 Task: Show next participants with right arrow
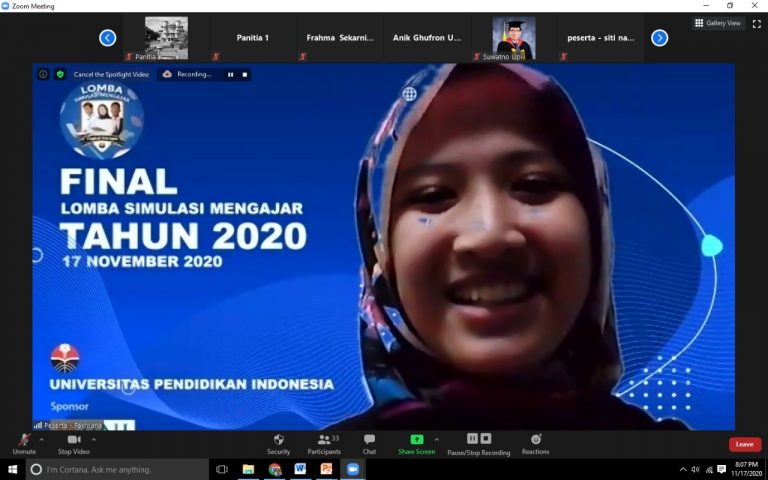(659, 38)
